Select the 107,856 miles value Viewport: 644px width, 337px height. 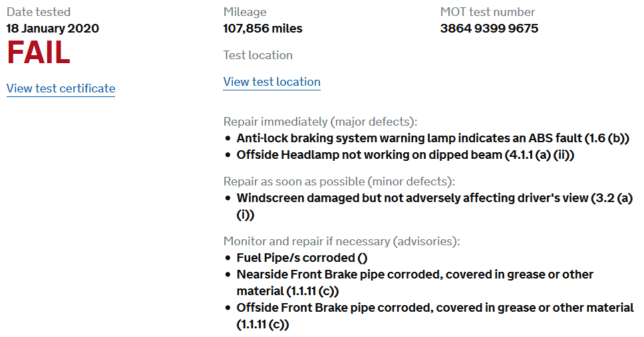click(x=263, y=29)
